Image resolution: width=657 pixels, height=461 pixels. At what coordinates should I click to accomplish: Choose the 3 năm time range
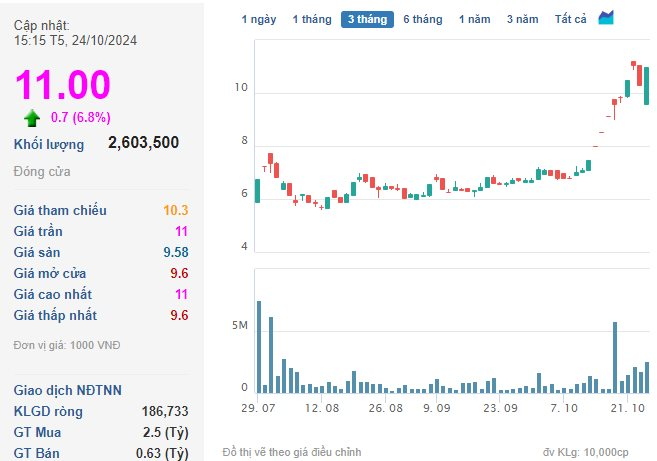tap(522, 19)
